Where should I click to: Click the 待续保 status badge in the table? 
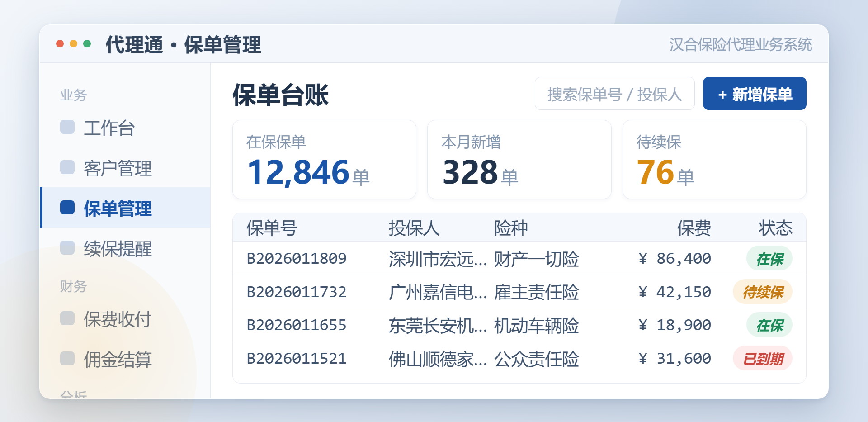763,292
